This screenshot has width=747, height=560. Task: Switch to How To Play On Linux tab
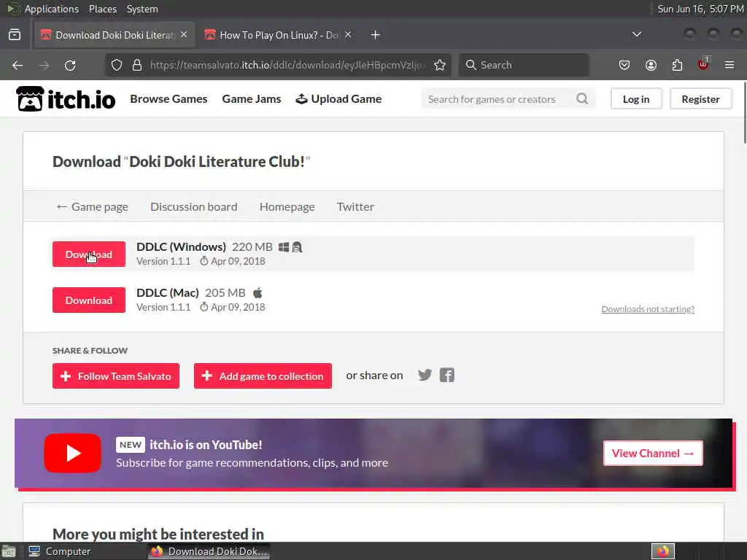pyautogui.click(x=279, y=35)
